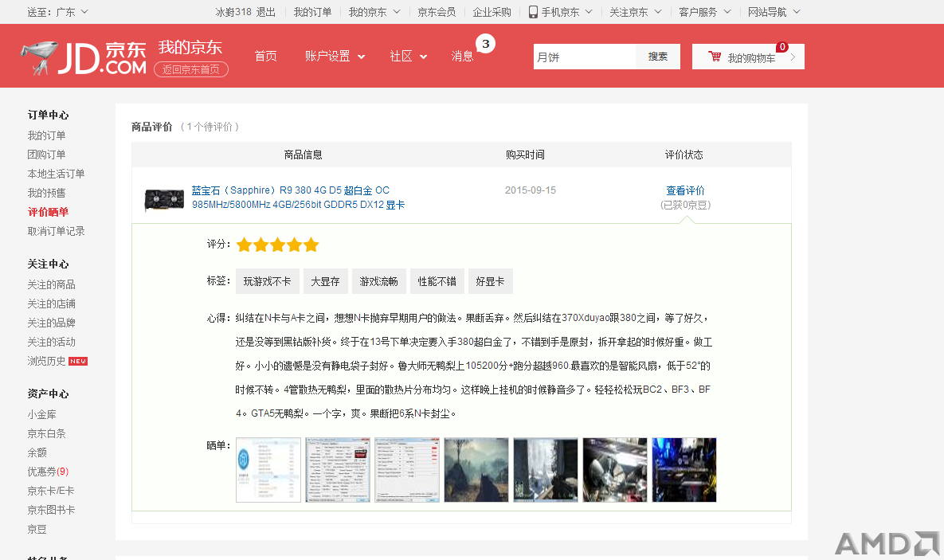Open 评价晒单 in the sidebar
This screenshot has width=944, height=560.
click(x=48, y=212)
